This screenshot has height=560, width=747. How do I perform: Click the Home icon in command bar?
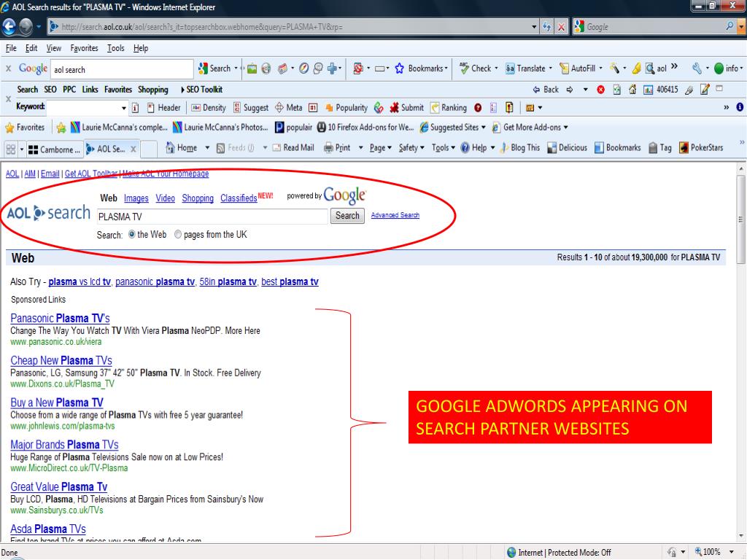point(170,147)
